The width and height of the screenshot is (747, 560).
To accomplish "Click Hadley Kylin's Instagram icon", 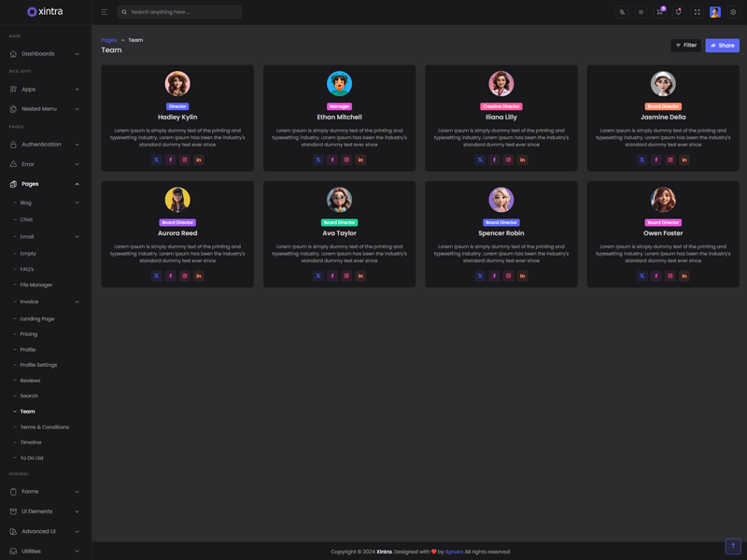I will 185,160.
